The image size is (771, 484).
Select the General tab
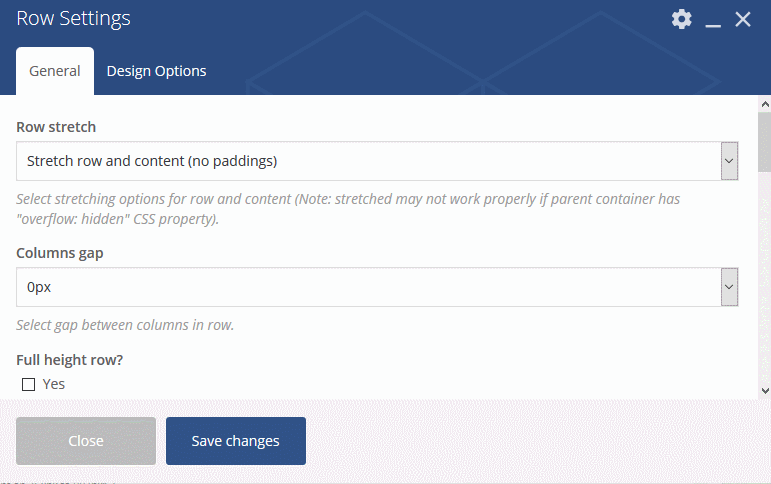(55, 71)
